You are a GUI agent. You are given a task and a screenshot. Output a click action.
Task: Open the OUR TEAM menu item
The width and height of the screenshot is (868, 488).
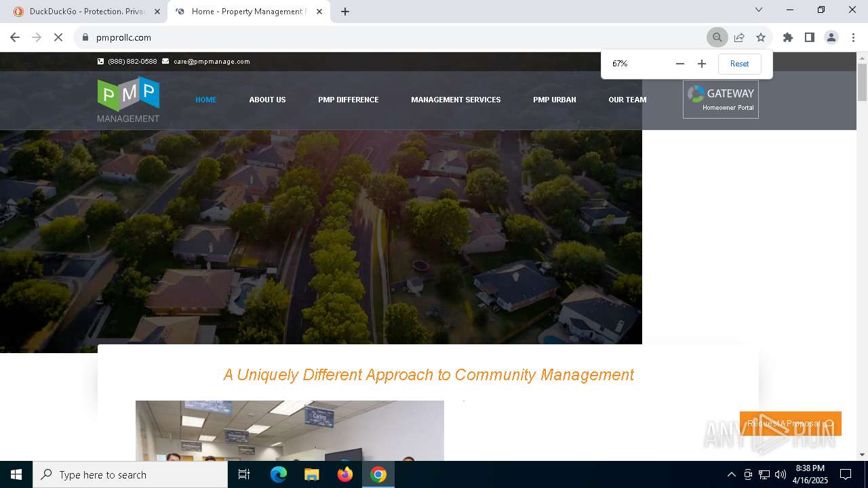click(627, 100)
